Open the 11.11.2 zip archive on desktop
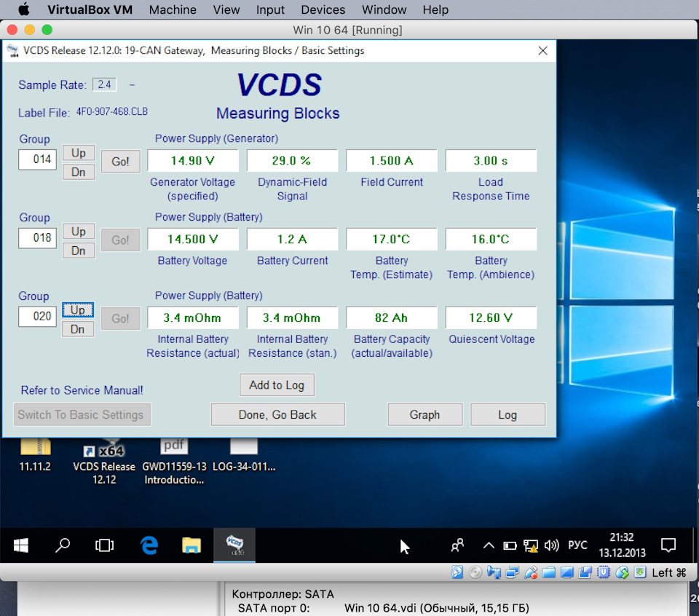Image resolution: width=699 pixels, height=616 pixels. pos(35,454)
